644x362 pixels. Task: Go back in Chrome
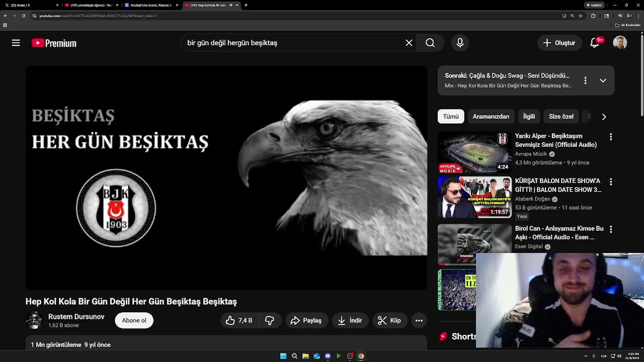point(6,16)
